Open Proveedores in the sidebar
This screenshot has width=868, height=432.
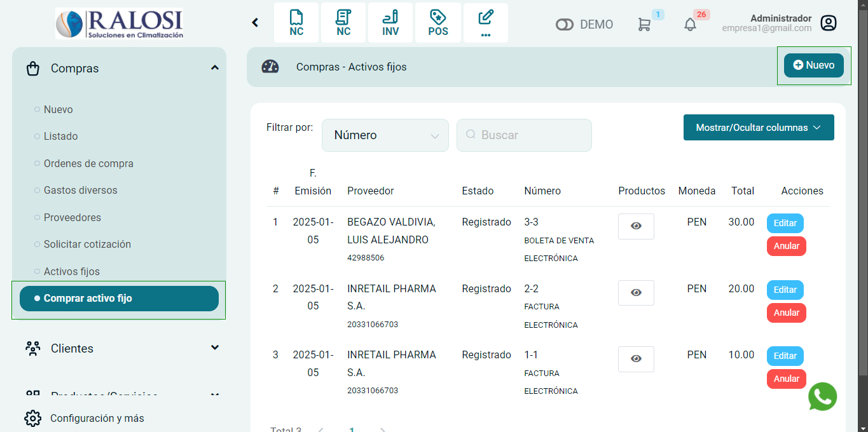point(72,217)
